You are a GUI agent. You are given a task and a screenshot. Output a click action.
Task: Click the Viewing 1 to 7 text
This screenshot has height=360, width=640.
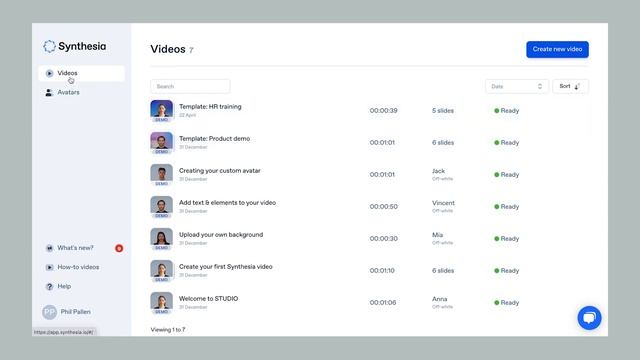click(x=168, y=330)
